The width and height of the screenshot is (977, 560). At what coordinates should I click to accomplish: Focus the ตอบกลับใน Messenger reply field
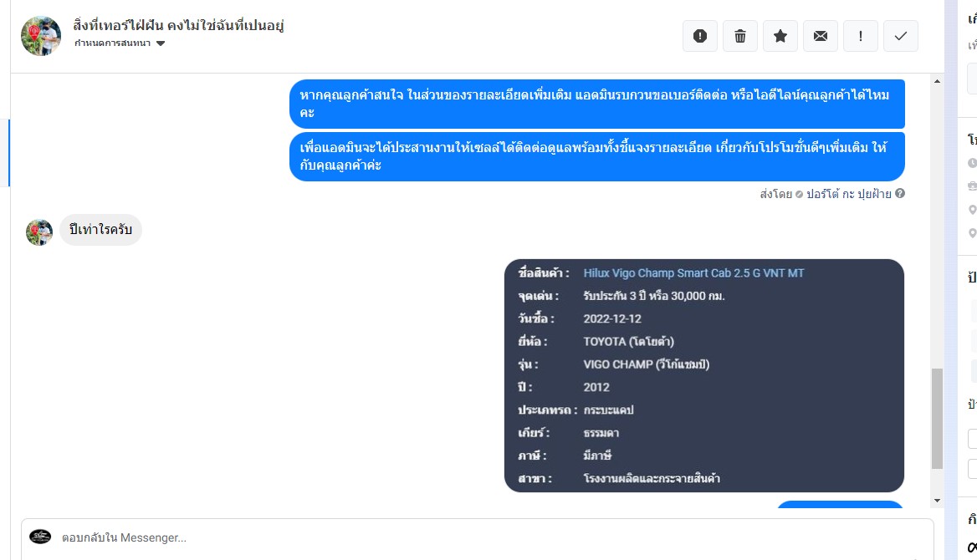point(478,537)
